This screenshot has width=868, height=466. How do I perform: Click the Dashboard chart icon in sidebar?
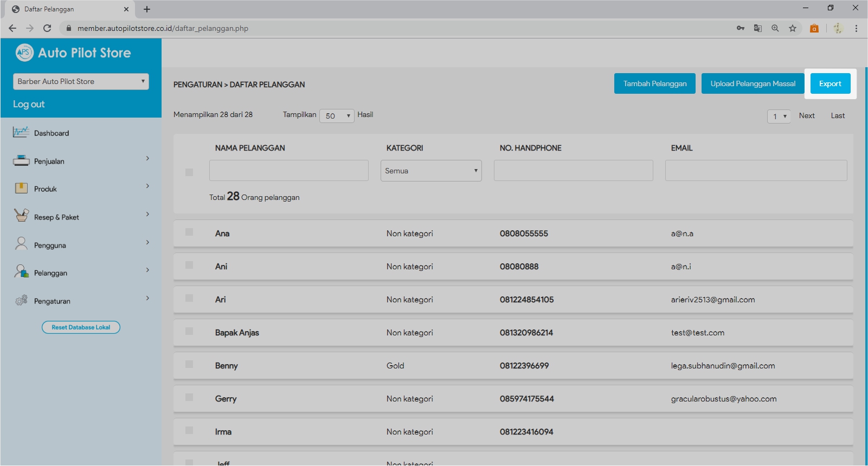coord(21,132)
